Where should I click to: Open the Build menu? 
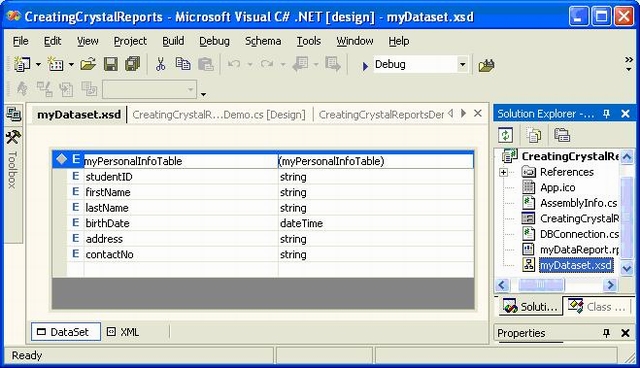(173, 41)
